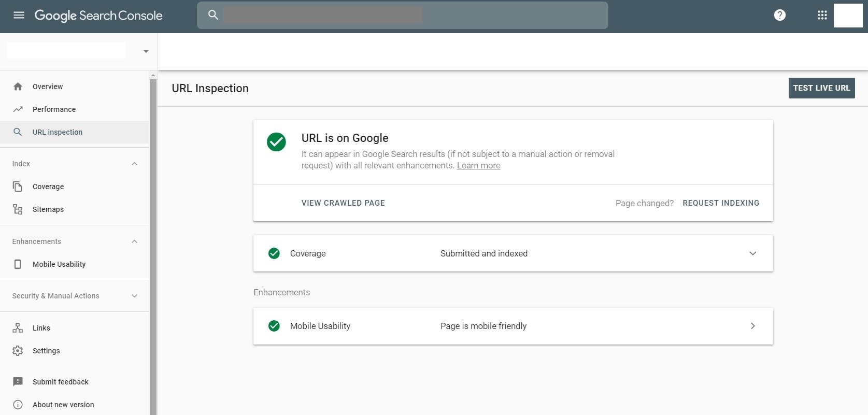Click the green check next to Coverage

click(x=274, y=253)
